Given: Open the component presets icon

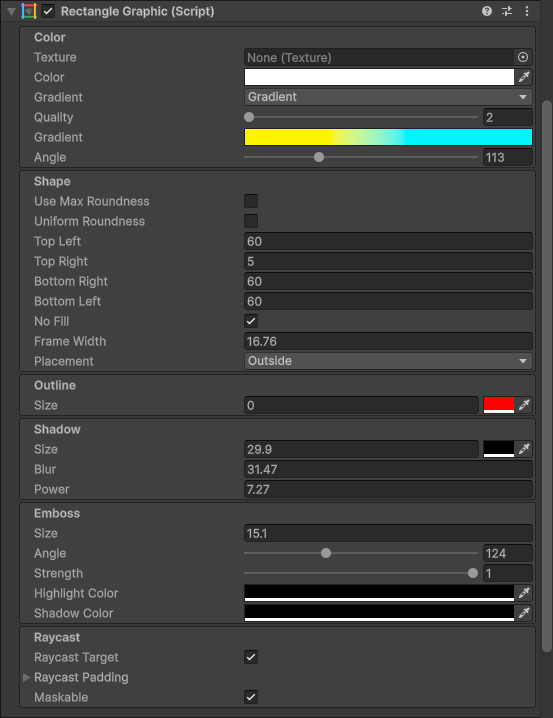Looking at the screenshot, I should (507, 11).
